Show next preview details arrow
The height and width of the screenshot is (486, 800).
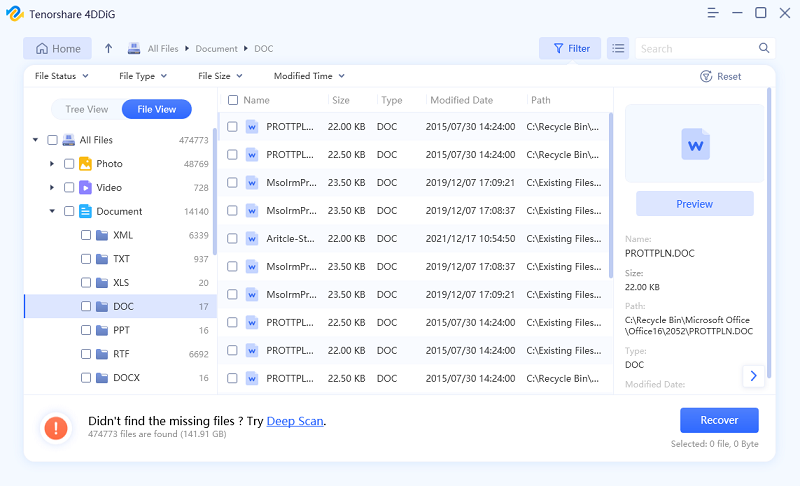pyautogui.click(x=754, y=376)
